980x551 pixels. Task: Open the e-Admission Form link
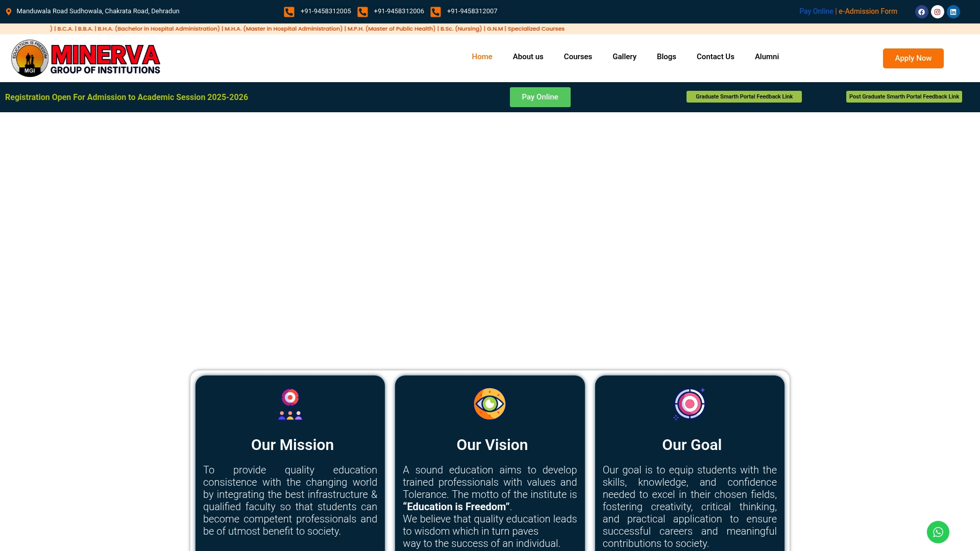point(868,11)
